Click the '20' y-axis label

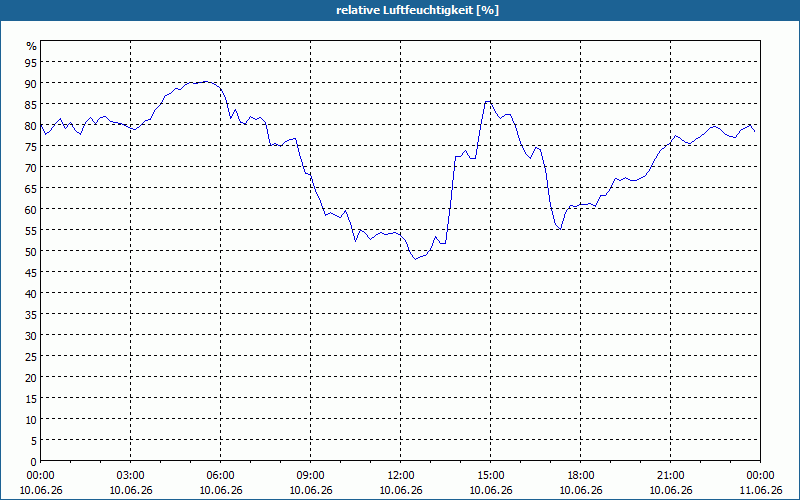pos(31,378)
